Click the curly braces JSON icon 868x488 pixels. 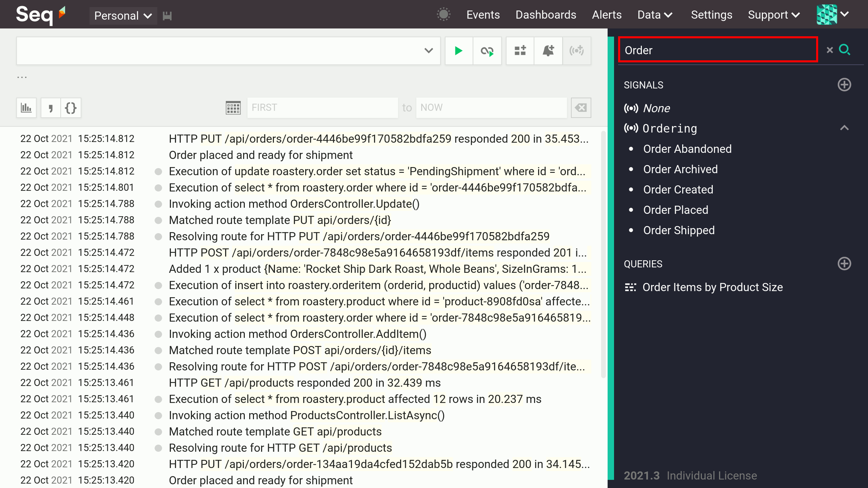(71, 108)
